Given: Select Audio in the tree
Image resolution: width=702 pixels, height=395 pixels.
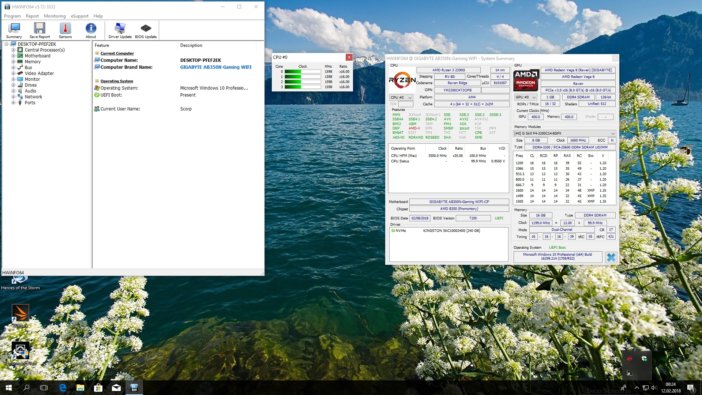Looking at the screenshot, I should click(30, 91).
